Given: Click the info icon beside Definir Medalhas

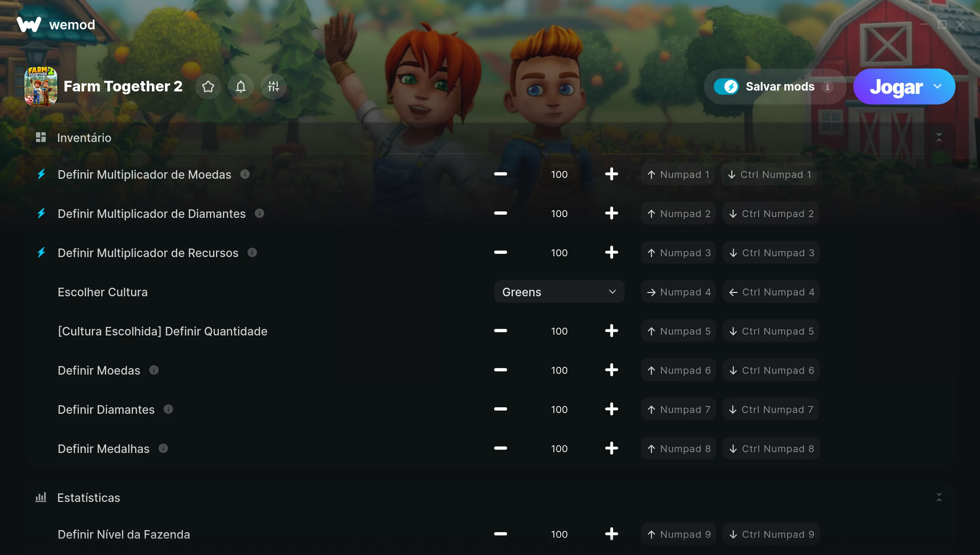Looking at the screenshot, I should pyautogui.click(x=163, y=448).
